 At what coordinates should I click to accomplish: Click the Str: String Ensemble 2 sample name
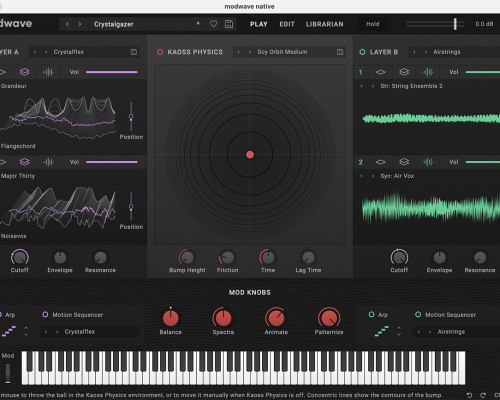(x=412, y=86)
